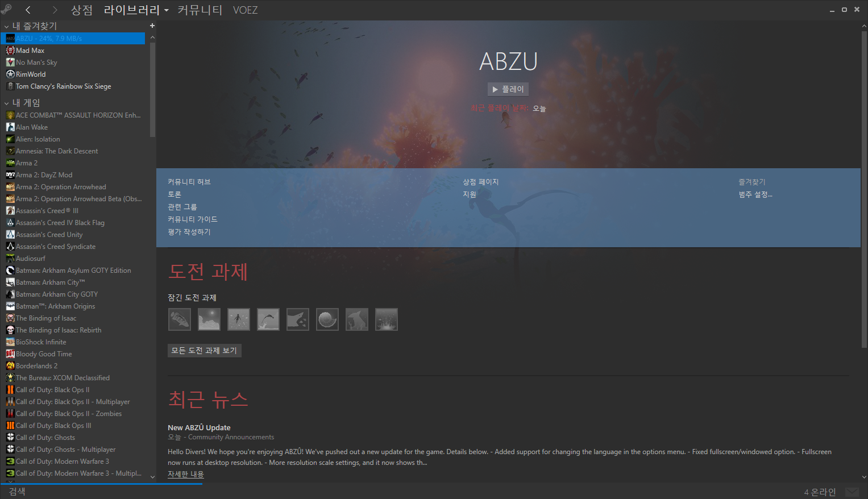Open the 라이브러리 dropdown arrow
Image resolution: width=868 pixels, height=499 pixels.
167,10
